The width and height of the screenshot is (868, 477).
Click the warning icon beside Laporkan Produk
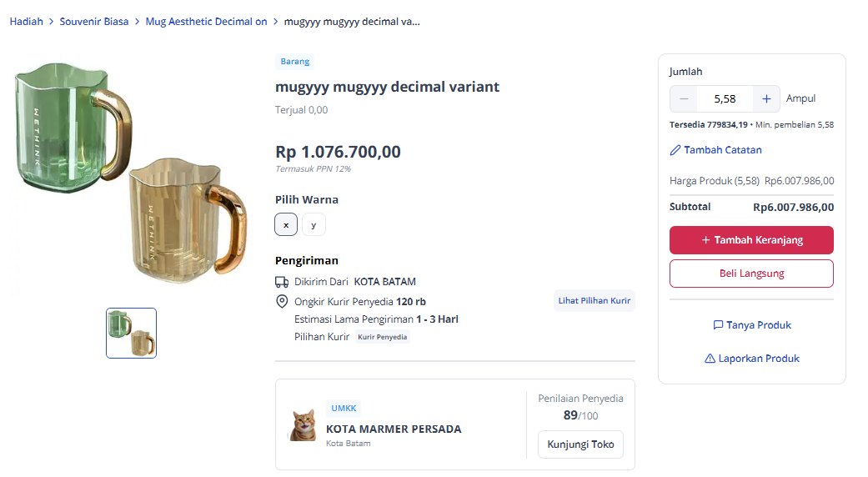click(710, 359)
